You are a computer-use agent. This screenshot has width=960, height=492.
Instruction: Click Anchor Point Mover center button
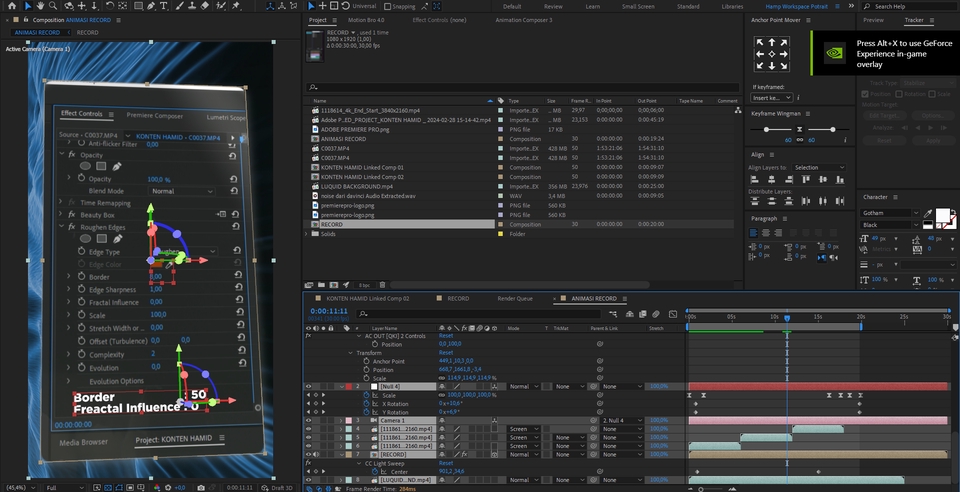coord(771,54)
